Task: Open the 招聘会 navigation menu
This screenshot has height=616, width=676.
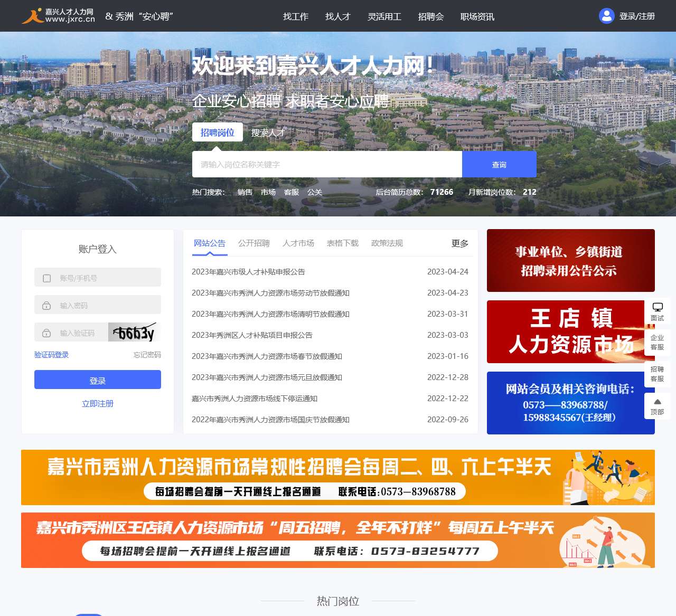Action: 431,16
